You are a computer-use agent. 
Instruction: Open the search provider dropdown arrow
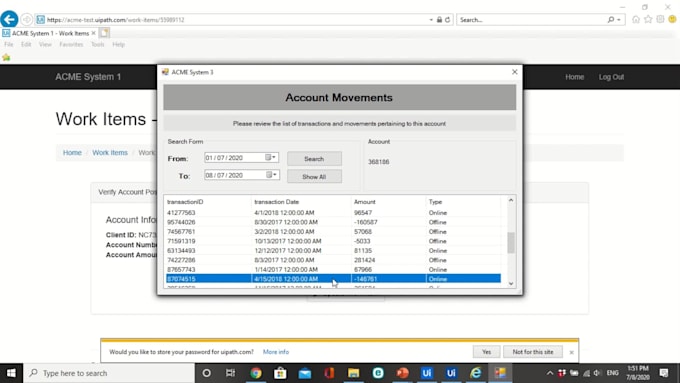click(619, 20)
